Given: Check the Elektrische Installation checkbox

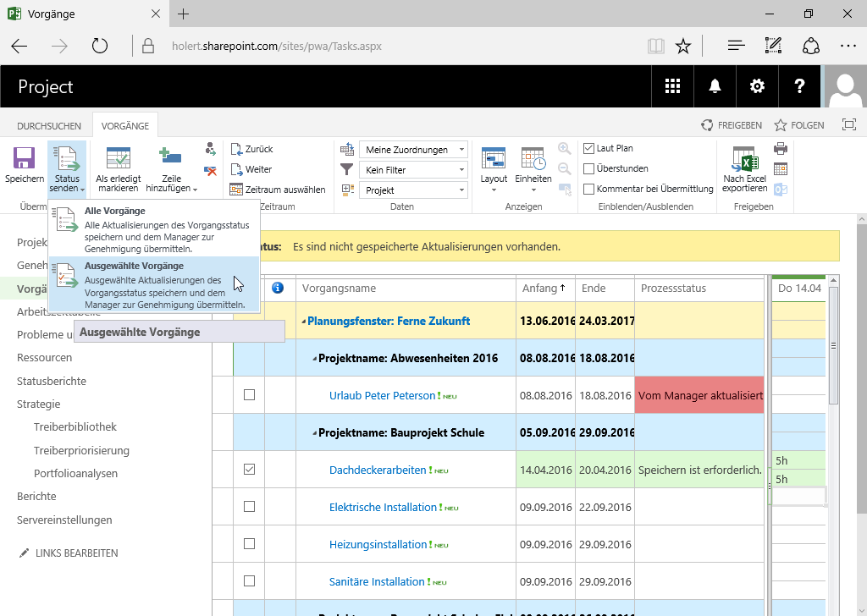Looking at the screenshot, I should pyautogui.click(x=250, y=507).
